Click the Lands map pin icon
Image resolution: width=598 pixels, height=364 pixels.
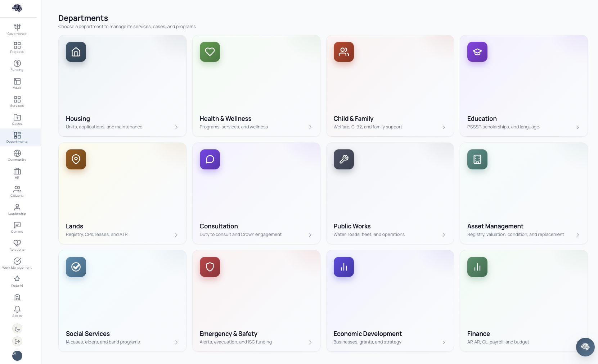[x=76, y=159]
